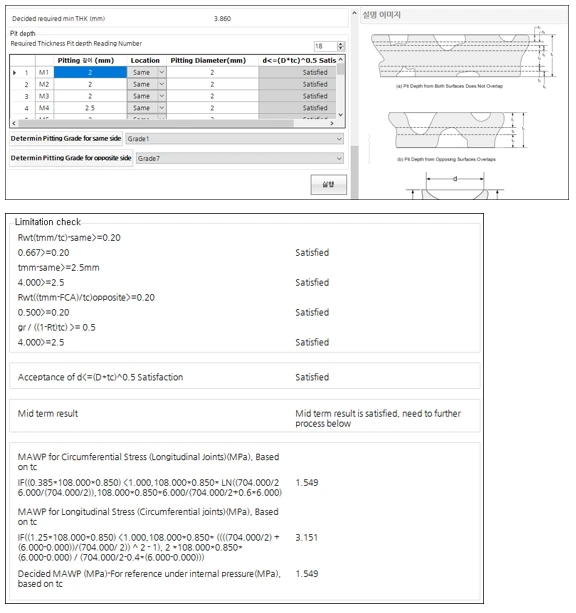Viewport: 576px width, 613px height.
Task: Select the M2 pitting depth cell
Action: click(90, 84)
